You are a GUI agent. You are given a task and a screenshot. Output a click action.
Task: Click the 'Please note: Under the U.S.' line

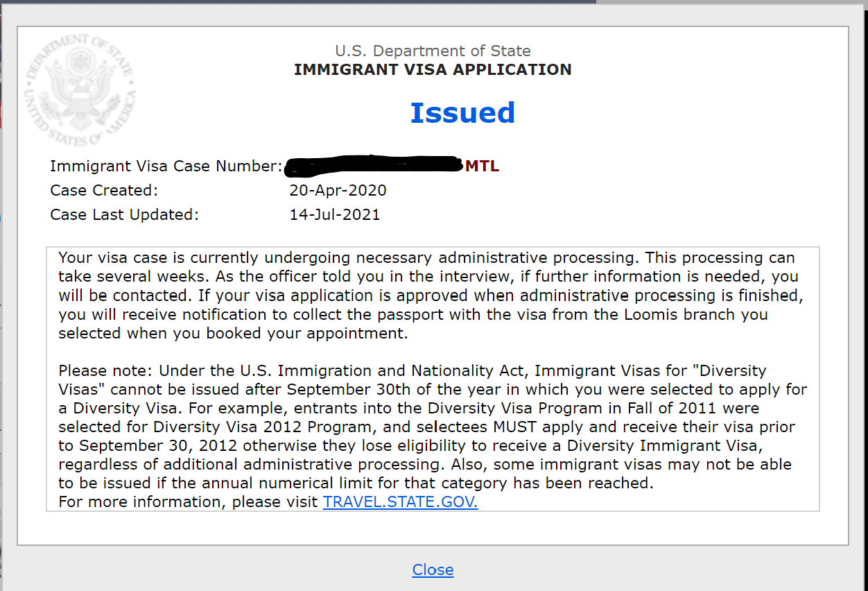413,370
